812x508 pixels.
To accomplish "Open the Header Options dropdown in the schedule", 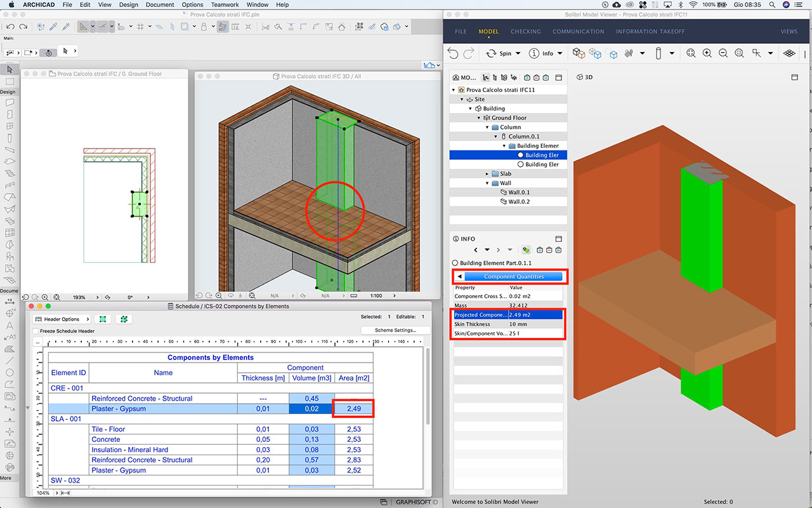I will point(62,319).
